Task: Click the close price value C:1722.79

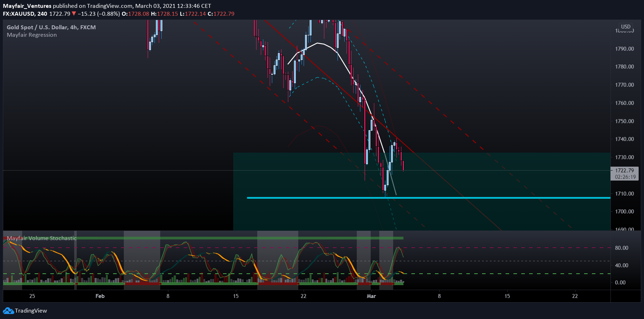Action: tap(221, 14)
